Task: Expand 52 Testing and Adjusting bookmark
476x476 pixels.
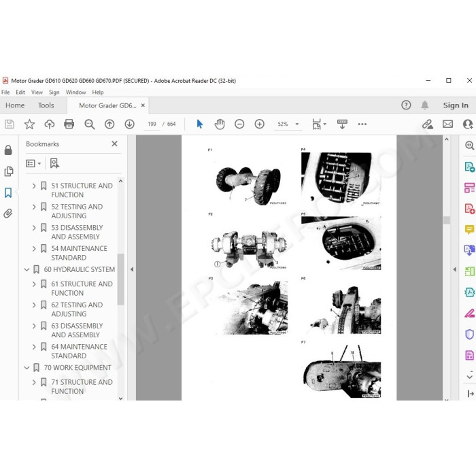Action: (34, 207)
